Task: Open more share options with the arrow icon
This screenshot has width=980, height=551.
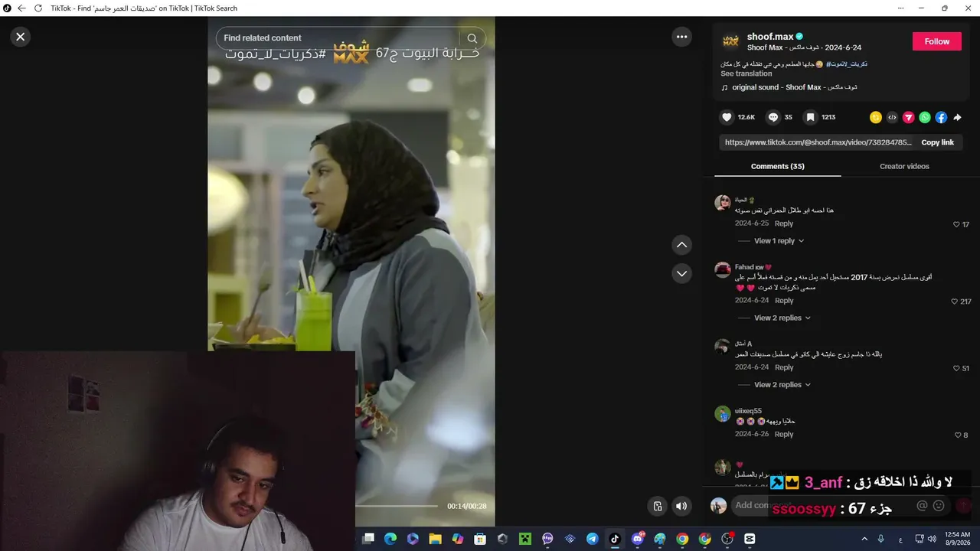Action: pyautogui.click(x=957, y=117)
